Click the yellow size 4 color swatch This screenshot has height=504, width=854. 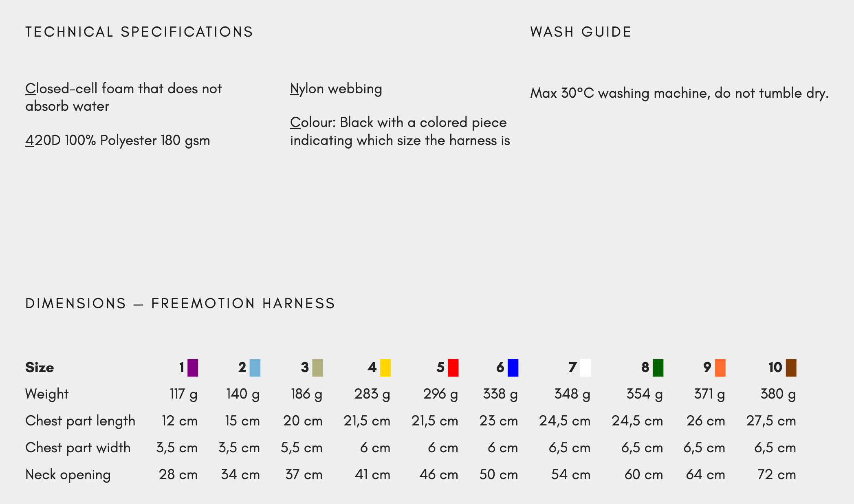385,368
